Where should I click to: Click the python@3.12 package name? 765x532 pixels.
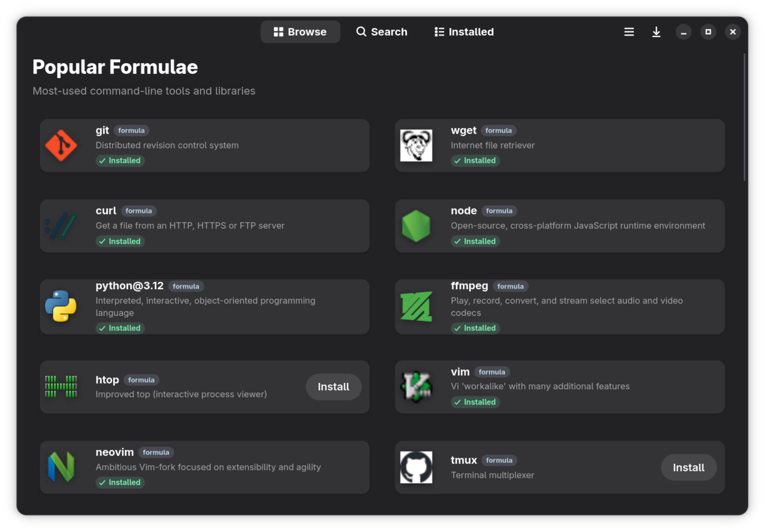130,286
